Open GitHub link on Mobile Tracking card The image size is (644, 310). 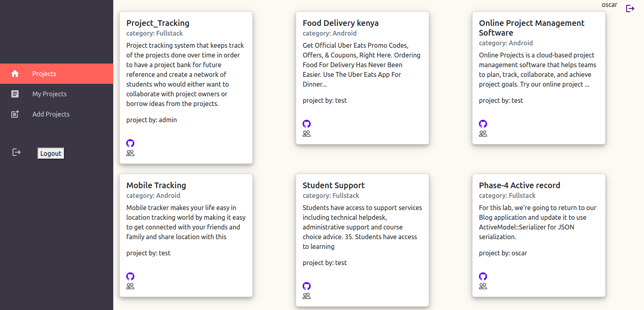[x=130, y=276]
